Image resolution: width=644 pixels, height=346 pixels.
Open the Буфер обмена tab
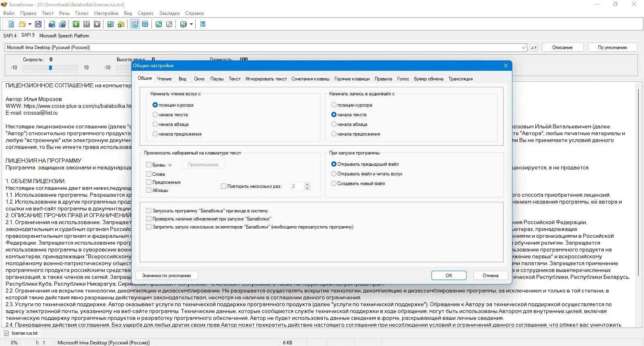tap(429, 79)
